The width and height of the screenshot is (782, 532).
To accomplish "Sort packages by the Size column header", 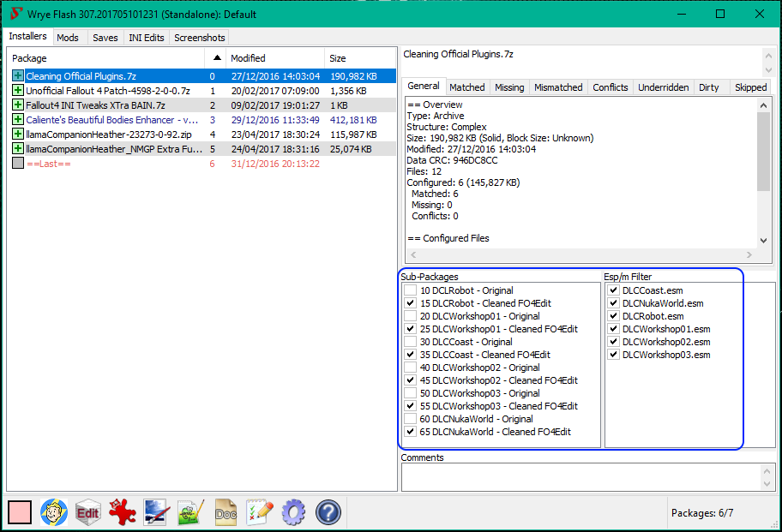I will click(360, 57).
